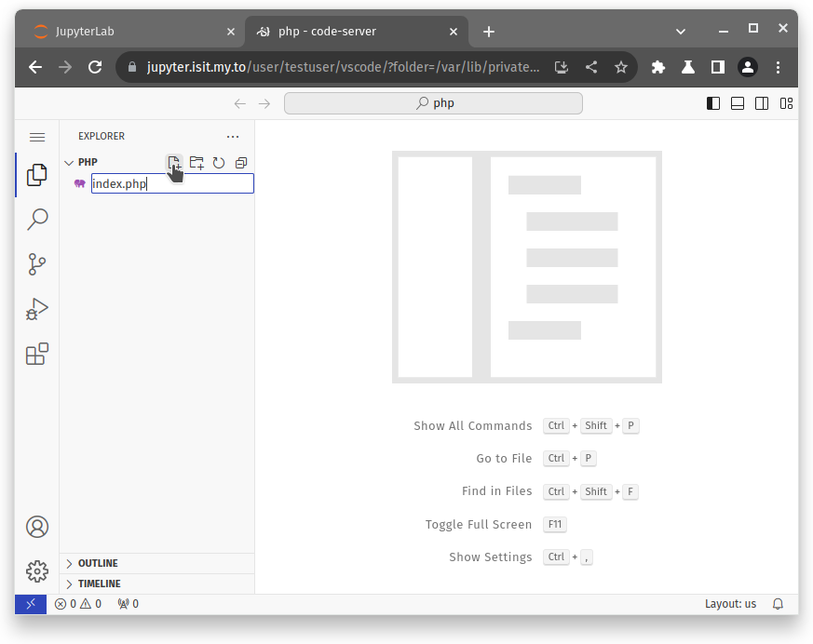Toggle the secondary side bar layout button
Screen dimensions: 813x644
762,103
